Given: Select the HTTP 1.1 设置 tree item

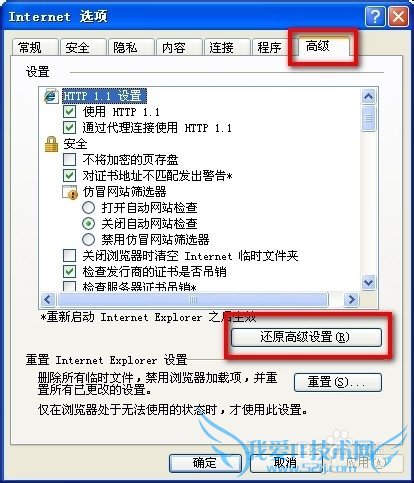Looking at the screenshot, I should point(104,96).
